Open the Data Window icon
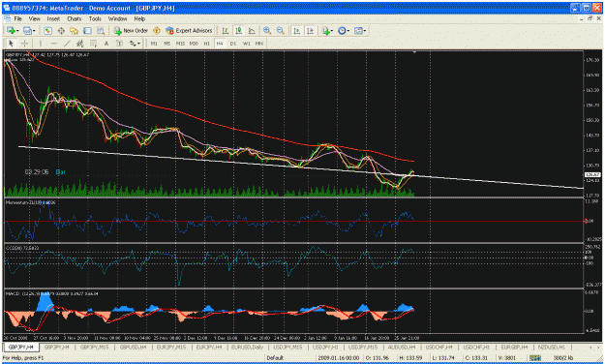Viewport: 605px width, 364px height. (x=61, y=30)
